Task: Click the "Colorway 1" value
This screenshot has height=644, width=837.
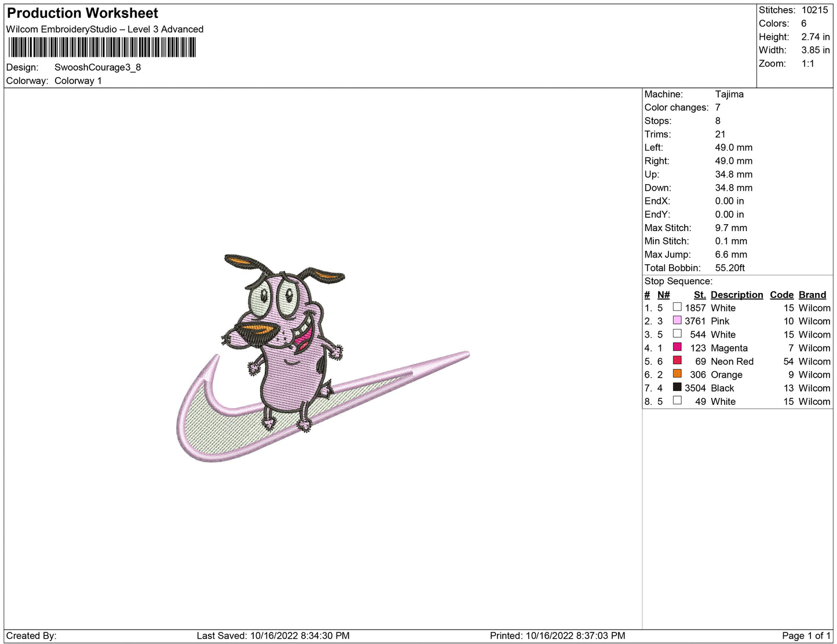Action: point(78,80)
